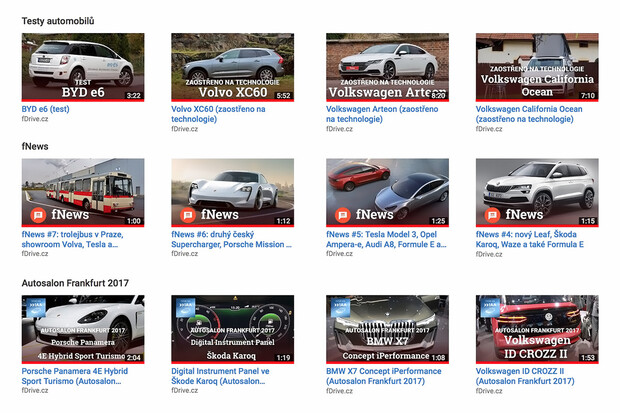Open the 'fNews #6: druhý český Supercharger' link
This screenshot has width=620, height=413.
(231, 239)
